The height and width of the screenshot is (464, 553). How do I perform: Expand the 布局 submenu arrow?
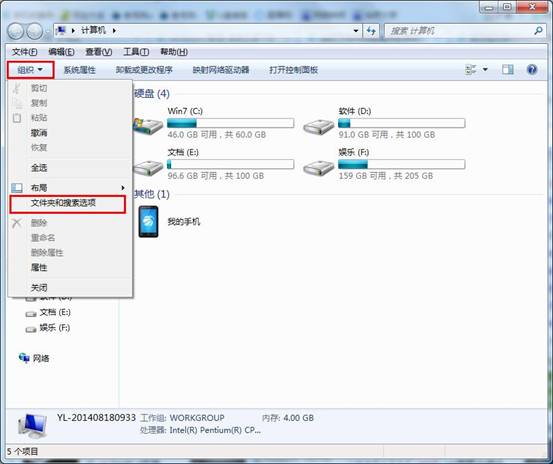coord(123,188)
